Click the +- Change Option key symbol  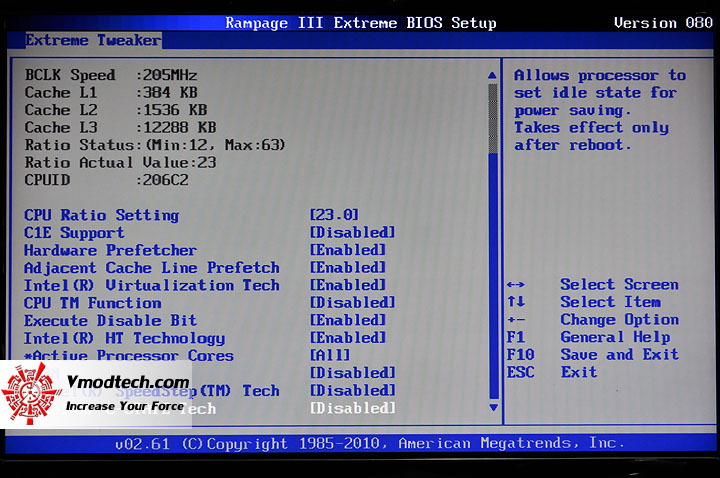point(516,320)
